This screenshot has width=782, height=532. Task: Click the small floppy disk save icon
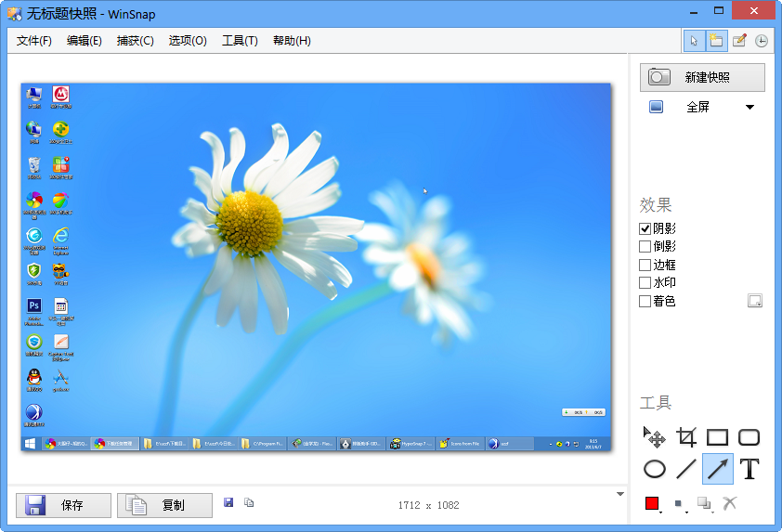pyautogui.click(x=228, y=502)
